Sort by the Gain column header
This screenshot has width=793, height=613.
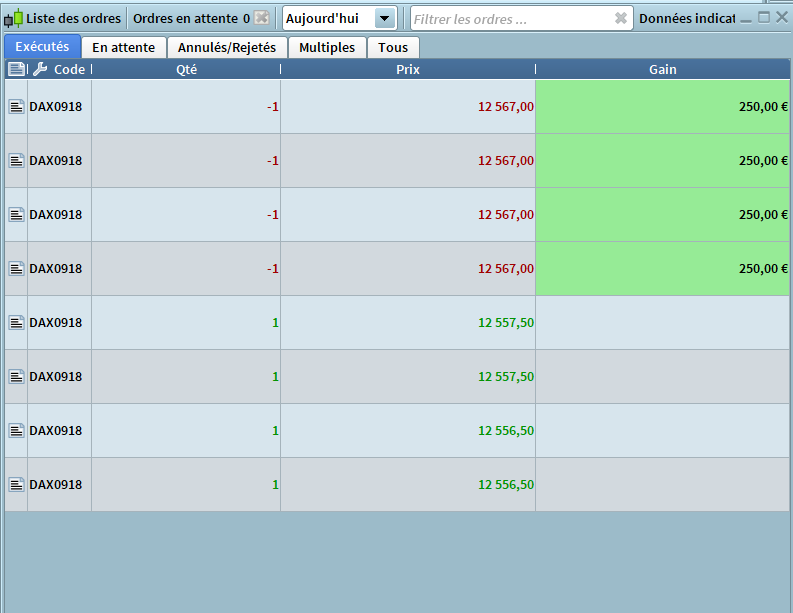coord(663,69)
